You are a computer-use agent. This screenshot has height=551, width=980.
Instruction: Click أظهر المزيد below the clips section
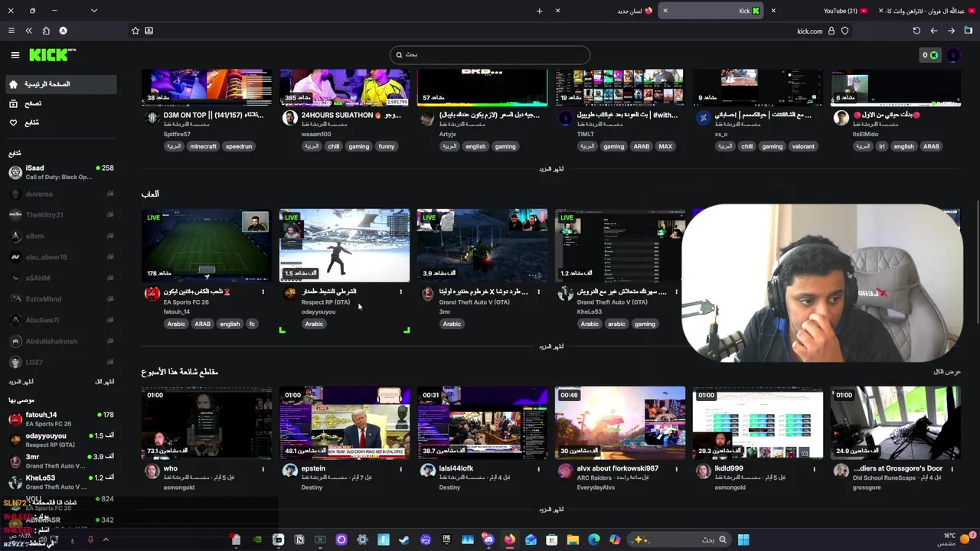click(551, 510)
